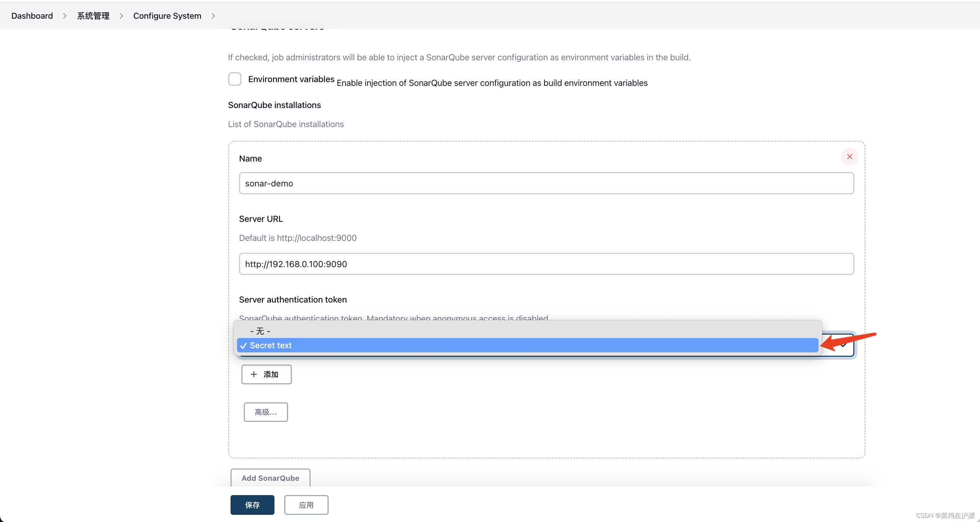Click the Add SonarQube button
Viewport: 980px width, 522px height.
[x=270, y=478]
